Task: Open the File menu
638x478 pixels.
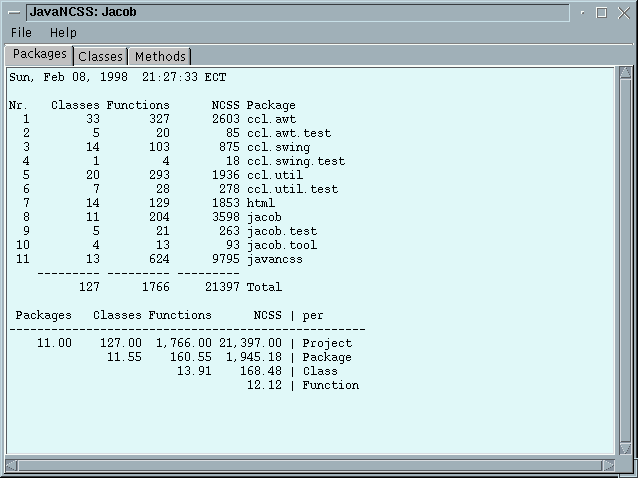Action: [21, 33]
